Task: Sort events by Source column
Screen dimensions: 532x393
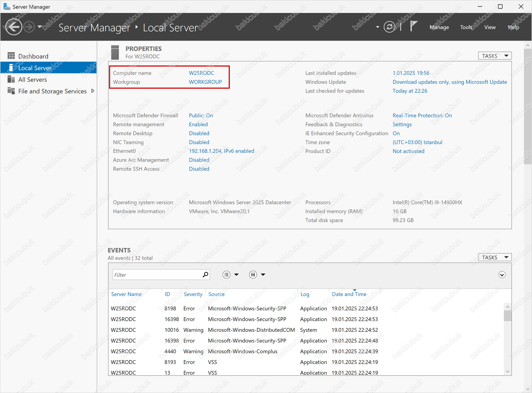Action: (x=216, y=294)
